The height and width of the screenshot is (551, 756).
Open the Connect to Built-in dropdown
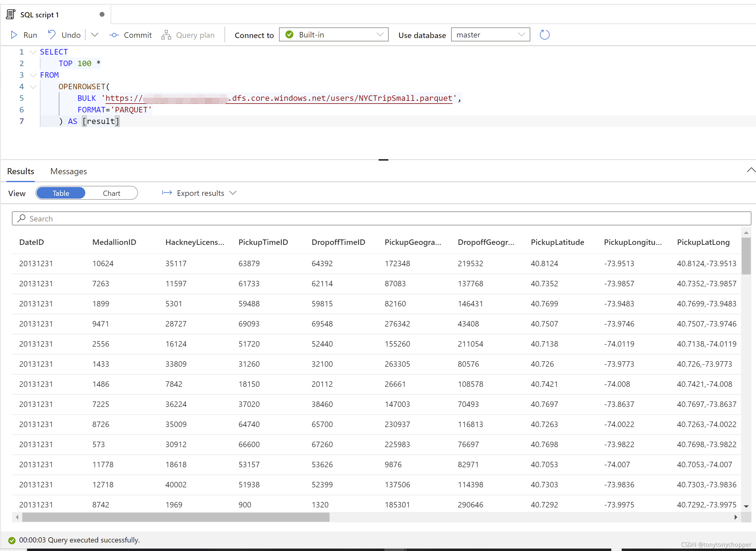point(334,35)
